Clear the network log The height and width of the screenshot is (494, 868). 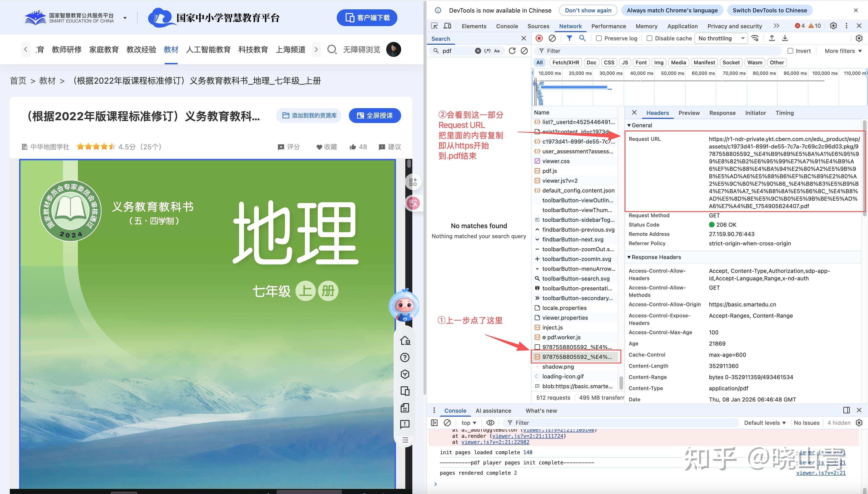pos(552,38)
